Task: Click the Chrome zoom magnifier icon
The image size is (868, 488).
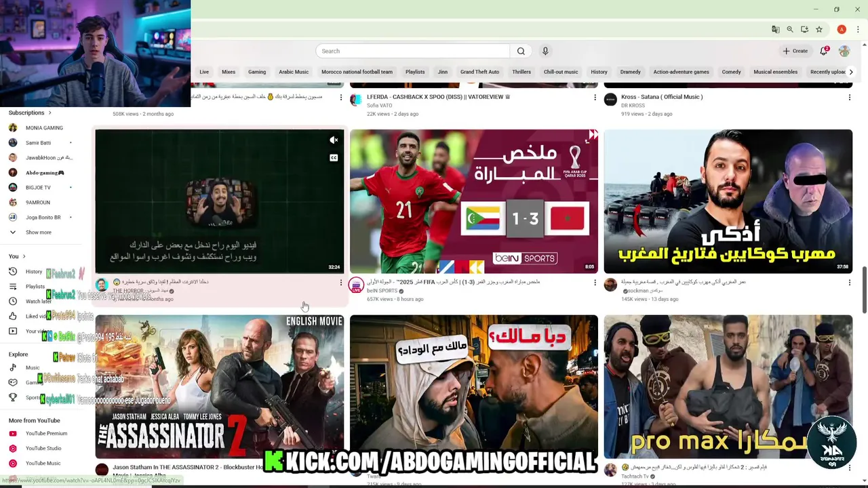Action: pos(790,30)
